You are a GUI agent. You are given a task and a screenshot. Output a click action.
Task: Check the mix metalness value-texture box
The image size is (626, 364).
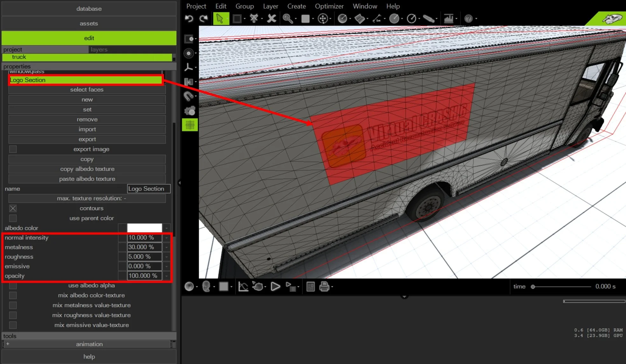[x=13, y=306]
